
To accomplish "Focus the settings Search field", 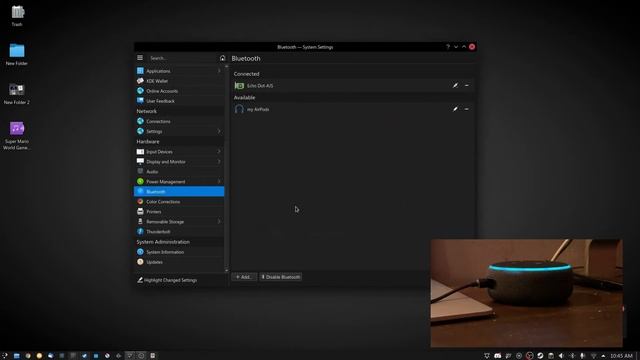I will click(182, 58).
